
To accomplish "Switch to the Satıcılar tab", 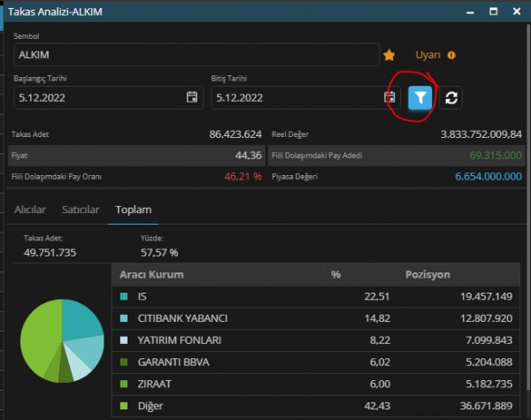I will (x=81, y=210).
